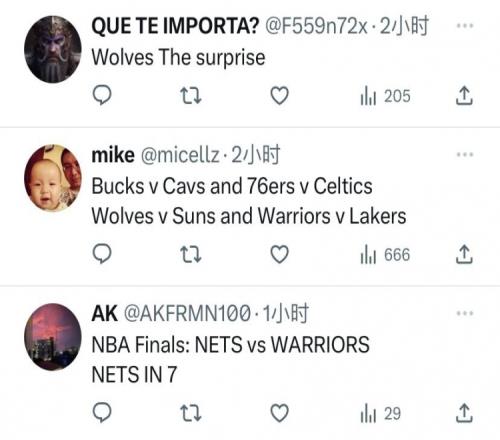Share the tweet with 205 views
Image resolution: width=500 pixels, height=440 pixels.
pyautogui.click(x=464, y=96)
